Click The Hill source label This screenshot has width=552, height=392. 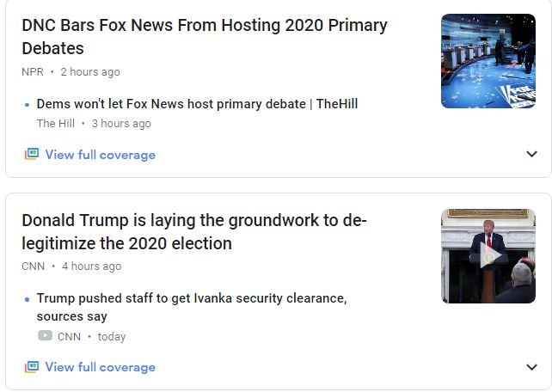coord(55,124)
